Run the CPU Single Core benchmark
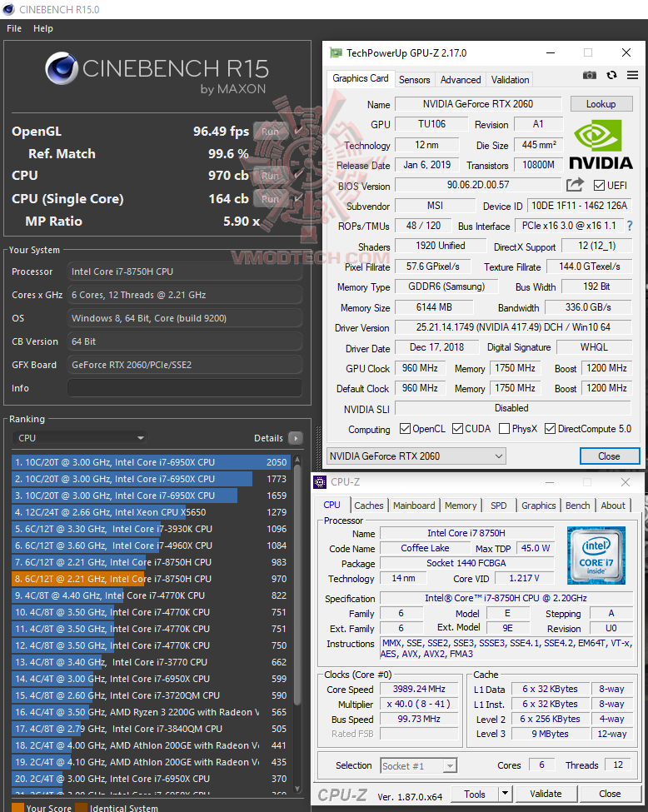The height and width of the screenshot is (812, 648). coord(271,199)
